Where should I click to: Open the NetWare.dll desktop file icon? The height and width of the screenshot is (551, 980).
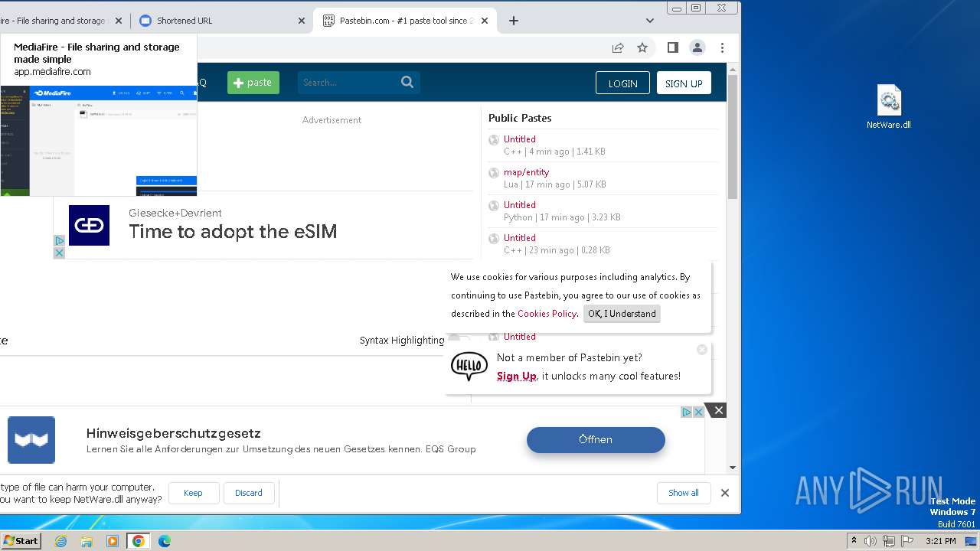[888, 107]
